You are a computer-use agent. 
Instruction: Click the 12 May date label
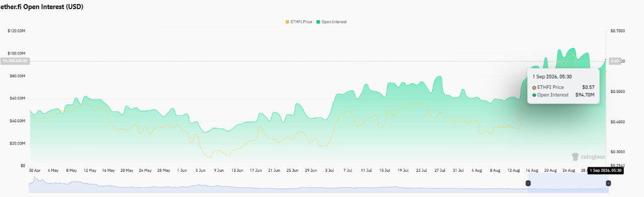click(90, 171)
